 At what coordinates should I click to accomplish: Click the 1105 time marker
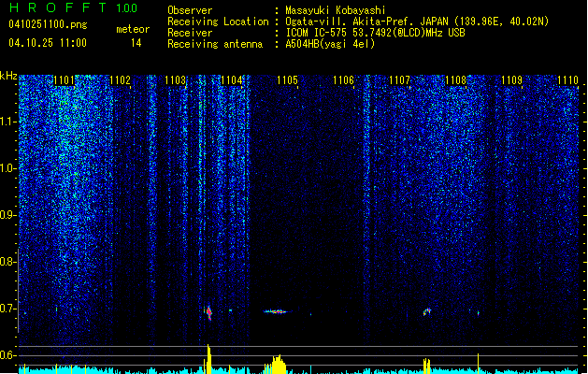(287, 80)
